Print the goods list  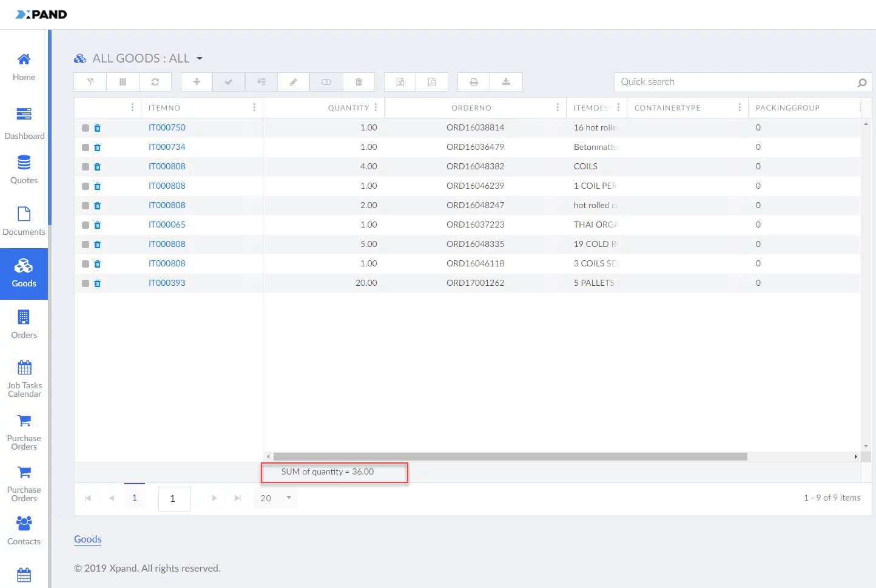(x=474, y=82)
